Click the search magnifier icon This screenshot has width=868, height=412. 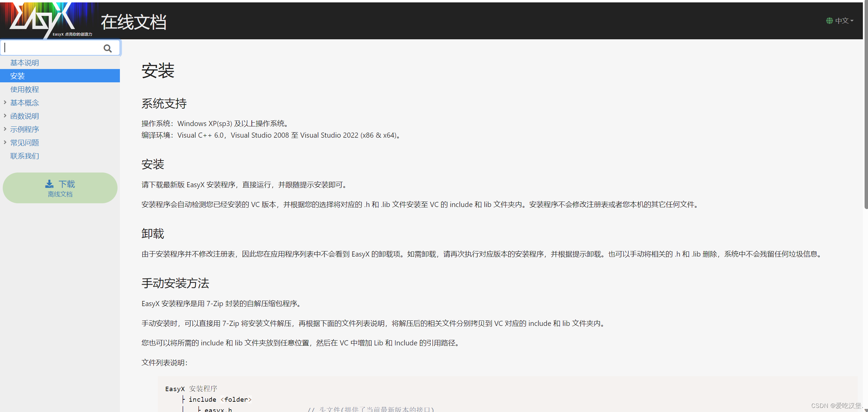[x=108, y=48]
